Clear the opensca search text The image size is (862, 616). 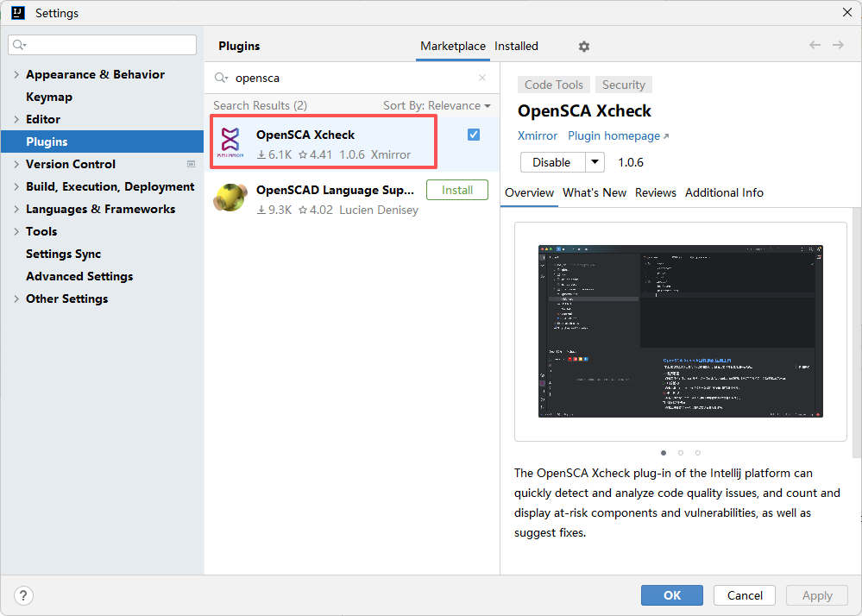(482, 78)
